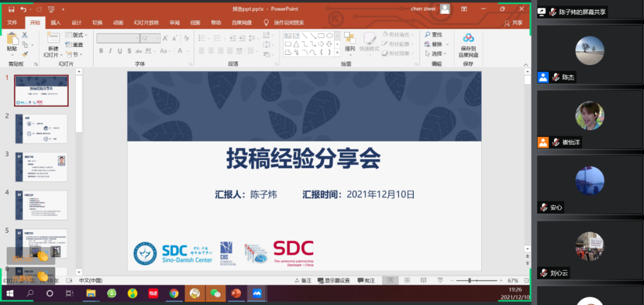
Task: Start slideshow from status bar icon
Action: pyautogui.click(x=440, y=281)
